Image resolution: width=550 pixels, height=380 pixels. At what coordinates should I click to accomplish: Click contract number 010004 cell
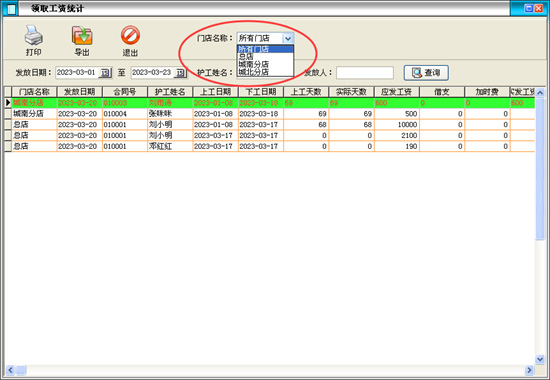(125, 114)
